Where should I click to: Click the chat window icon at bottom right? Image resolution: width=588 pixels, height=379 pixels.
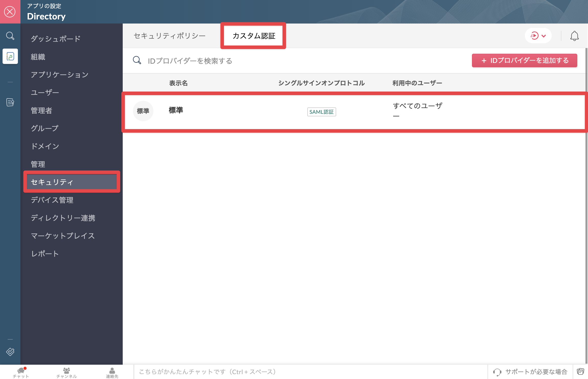coord(580,372)
